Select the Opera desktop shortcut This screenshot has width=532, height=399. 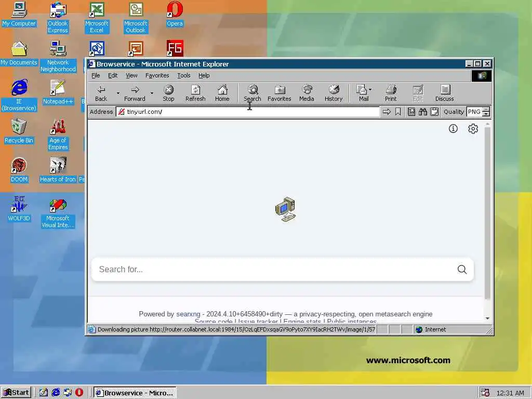[x=175, y=14]
